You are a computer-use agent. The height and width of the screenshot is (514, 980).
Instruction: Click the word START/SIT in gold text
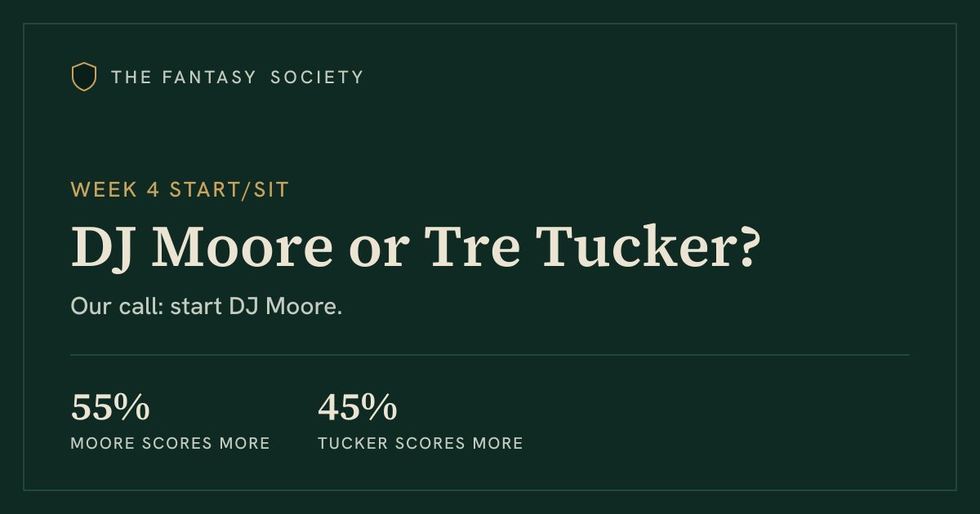tap(229, 190)
